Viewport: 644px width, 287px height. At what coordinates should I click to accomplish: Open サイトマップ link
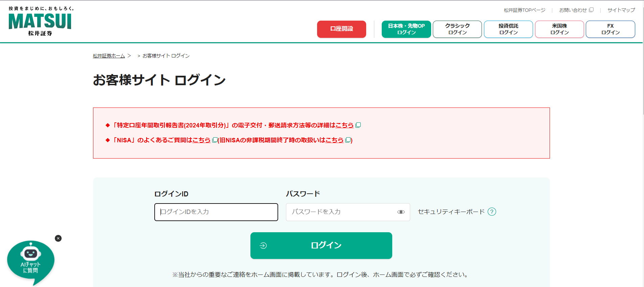pos(621,10)
